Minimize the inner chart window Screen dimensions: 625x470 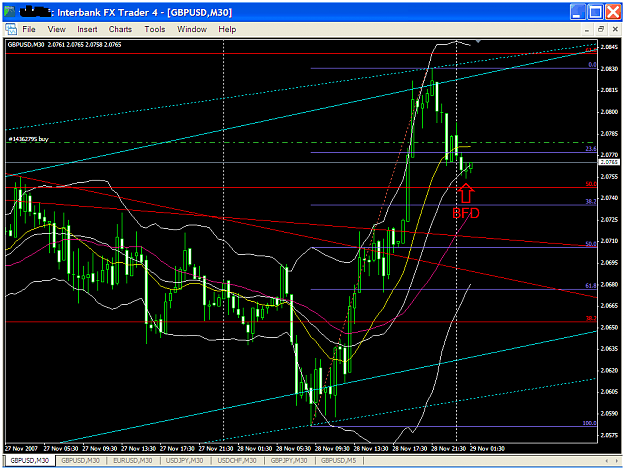pos(587,29)
